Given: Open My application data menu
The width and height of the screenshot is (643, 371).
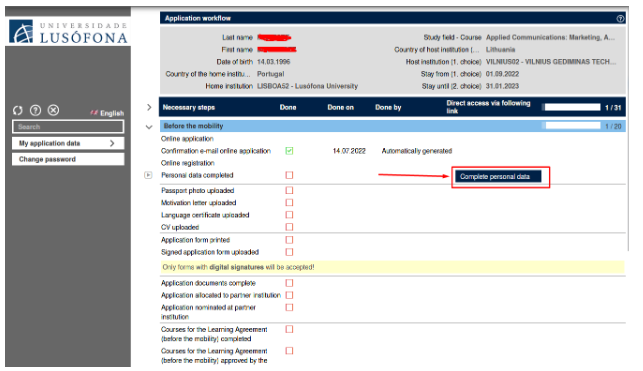Looking at the screenshot, I should click(x=68, y=143).
